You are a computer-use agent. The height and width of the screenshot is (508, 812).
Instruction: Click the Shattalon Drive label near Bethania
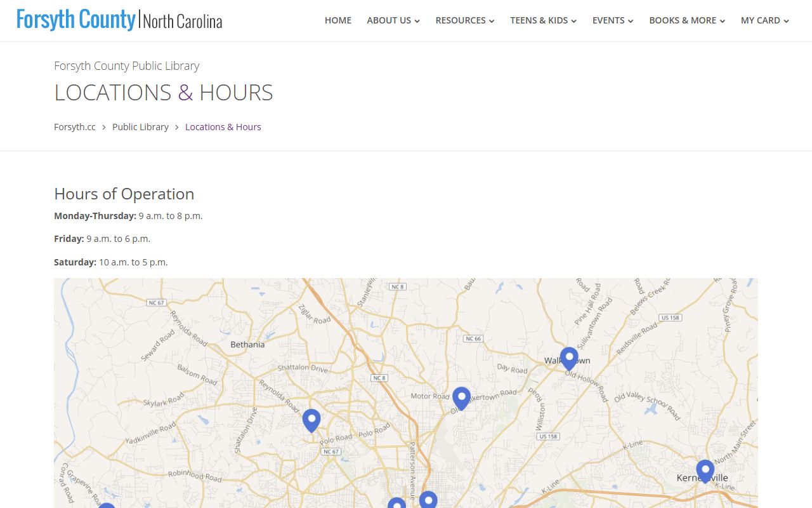[303, 368]
